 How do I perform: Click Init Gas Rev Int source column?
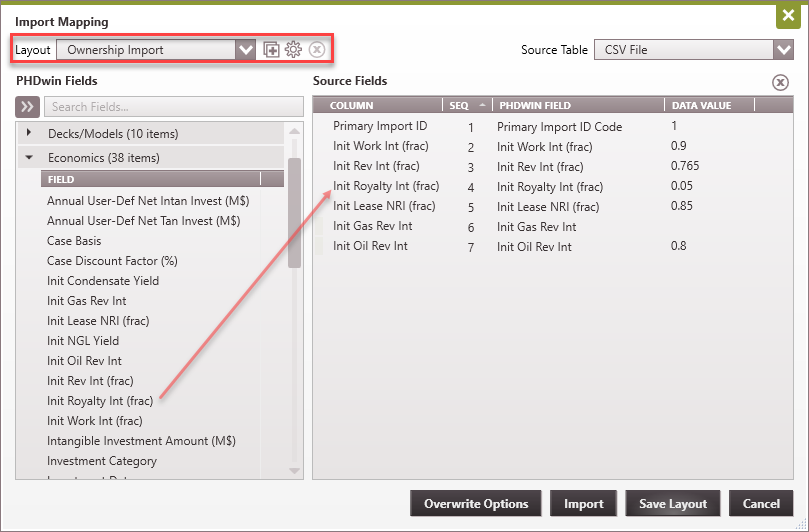click(x=373, y=226)
